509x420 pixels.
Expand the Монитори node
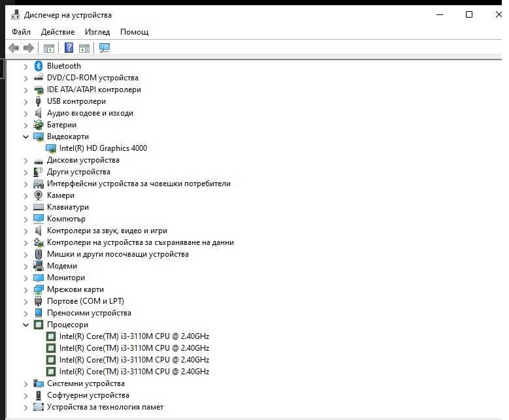tap(25, 278)
